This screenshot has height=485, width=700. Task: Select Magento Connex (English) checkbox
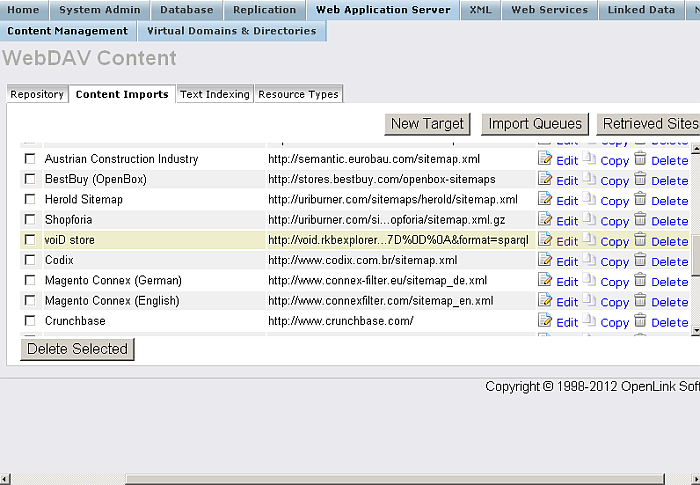pyautogui.click(x=30, y=300)
